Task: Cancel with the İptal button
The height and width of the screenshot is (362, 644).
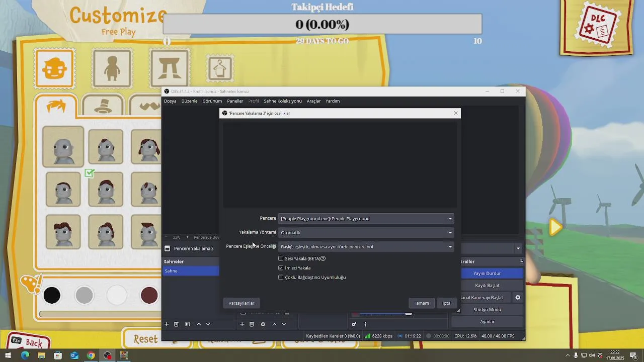Action: tap(447, 303)
